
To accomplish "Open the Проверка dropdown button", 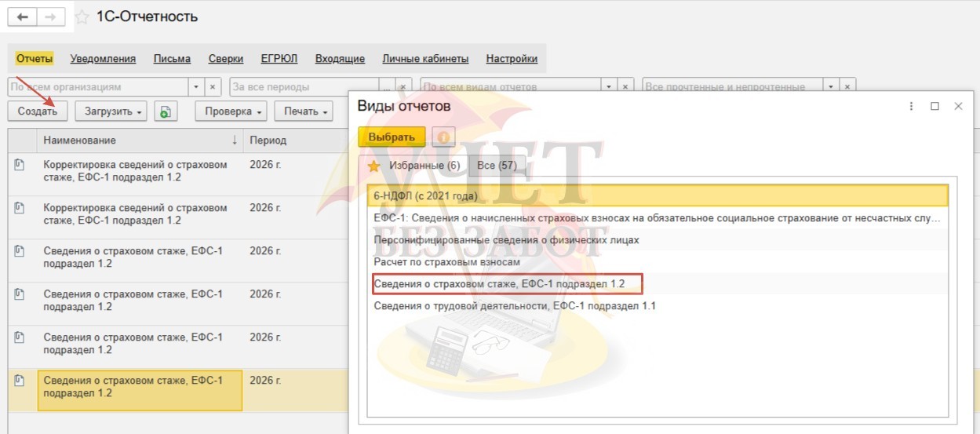I will tap(231, 111).
